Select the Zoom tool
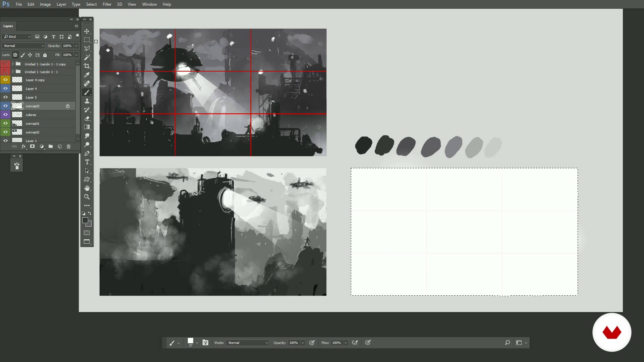Screen dimensions: 644x362 pyautogui.click(x=87, y=197)
